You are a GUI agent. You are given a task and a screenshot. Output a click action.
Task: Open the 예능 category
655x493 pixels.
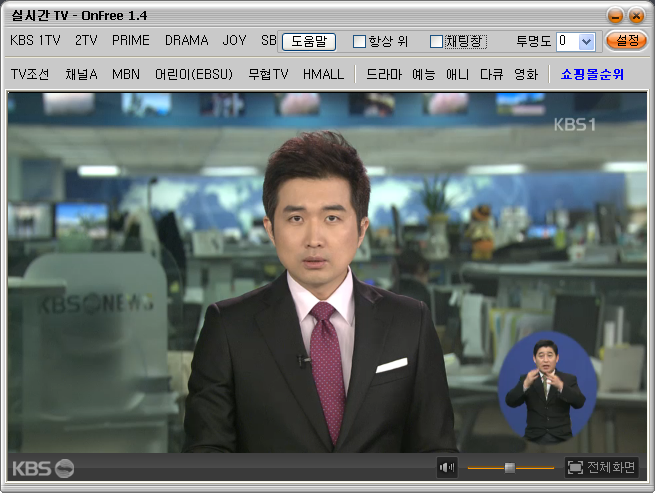click(x=424, y=74)
